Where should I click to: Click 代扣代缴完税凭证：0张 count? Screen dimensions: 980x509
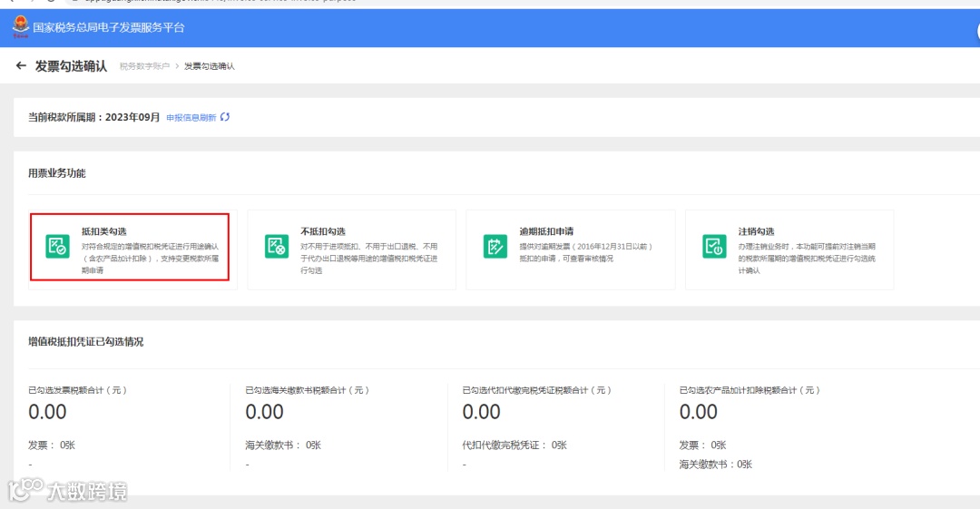514,445
